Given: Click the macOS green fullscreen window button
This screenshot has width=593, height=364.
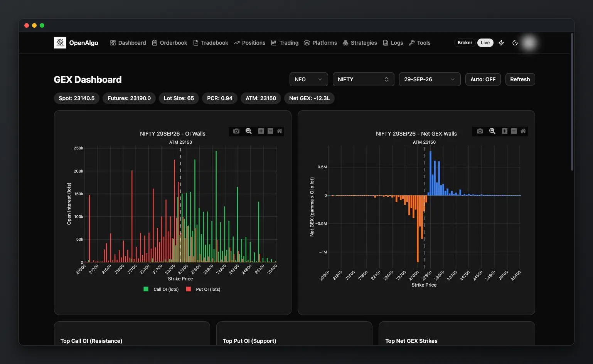Looking at the screenshot, I should [42, 25].
